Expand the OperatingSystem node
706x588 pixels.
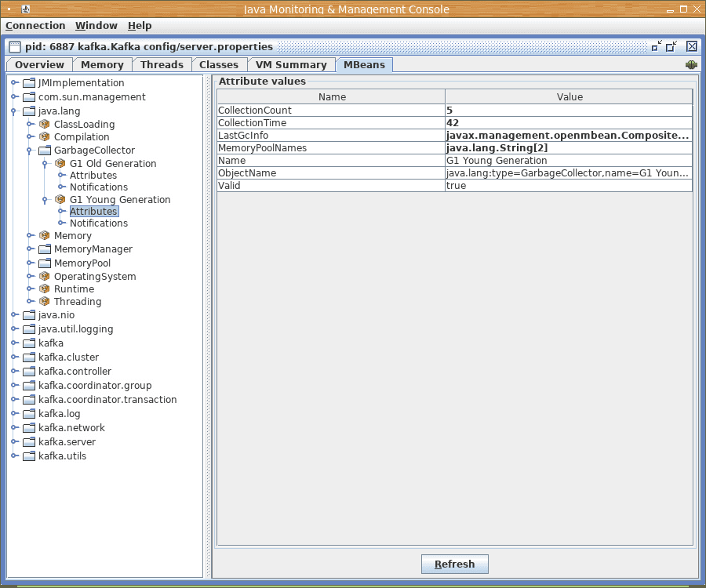pyautogui.click(x=30, y=276)
